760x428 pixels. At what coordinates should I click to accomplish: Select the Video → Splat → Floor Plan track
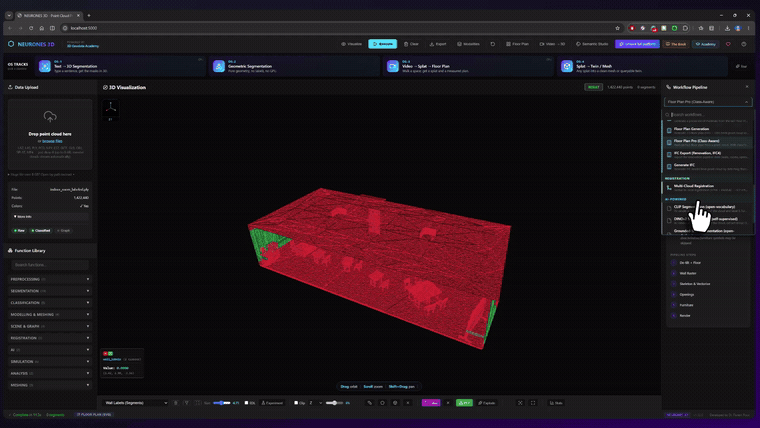(x=469, y=66)
